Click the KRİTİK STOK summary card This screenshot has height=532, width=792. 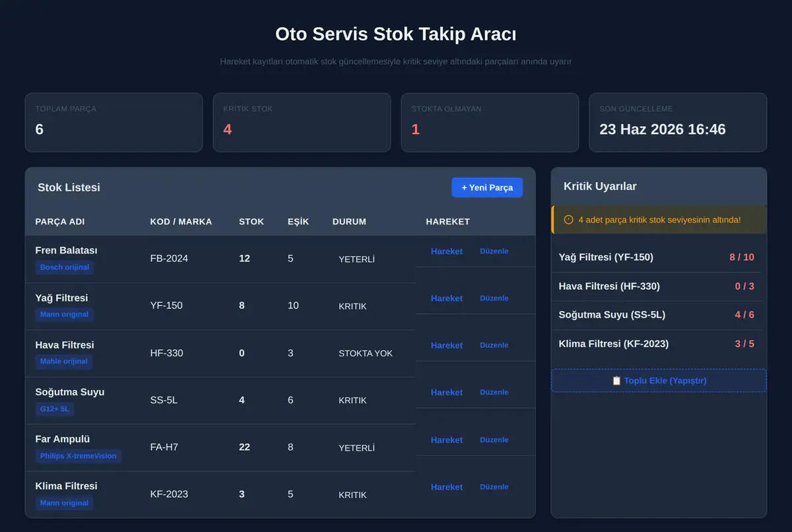pos(302,122)
